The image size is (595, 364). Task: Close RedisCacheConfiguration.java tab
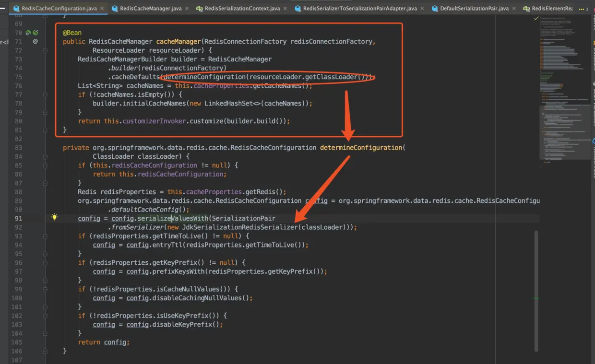pyautogui.click(x=102, y=9)
